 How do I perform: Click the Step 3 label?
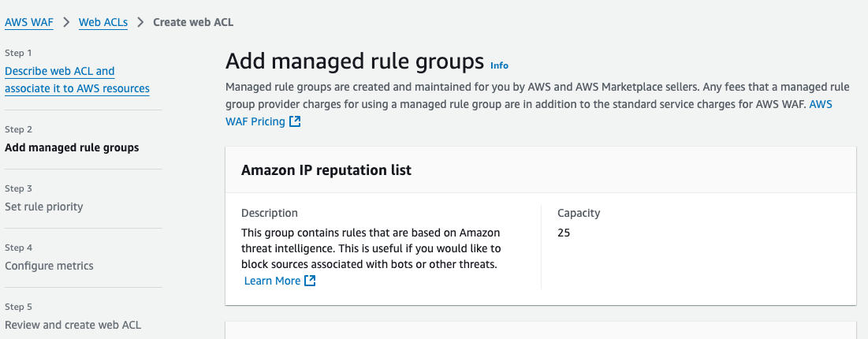18,188
